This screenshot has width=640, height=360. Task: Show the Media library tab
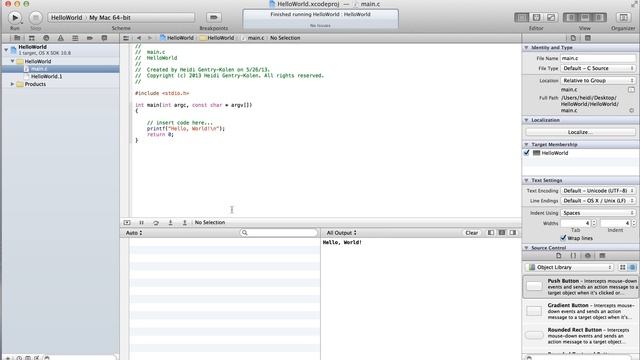pos(602,256)
